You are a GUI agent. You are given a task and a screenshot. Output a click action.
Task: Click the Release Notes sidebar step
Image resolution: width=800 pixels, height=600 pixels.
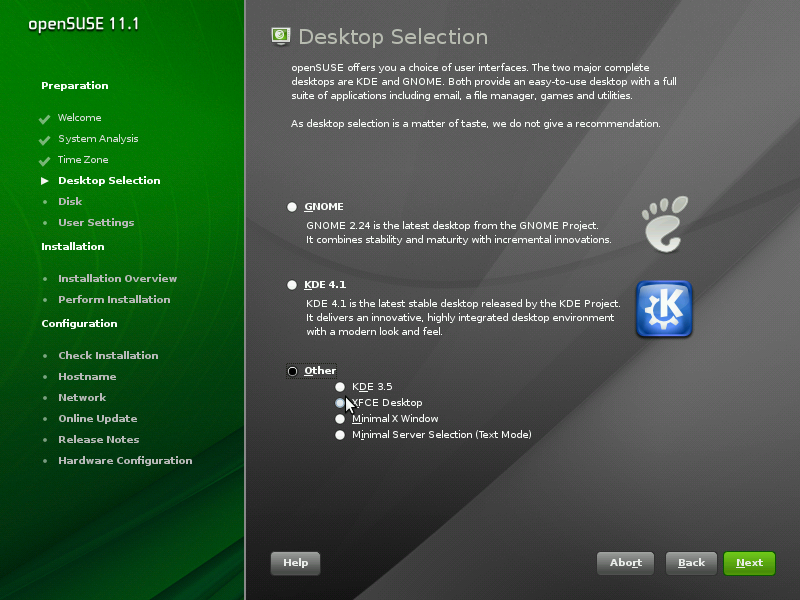tap(98, 439)
